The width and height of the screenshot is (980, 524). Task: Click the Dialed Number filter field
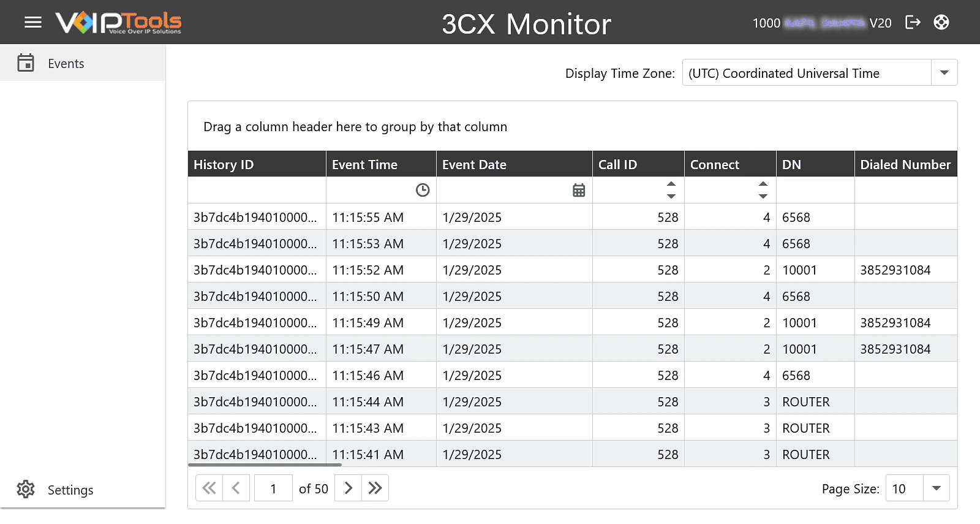pyautogui.click(x=906, y=190)
